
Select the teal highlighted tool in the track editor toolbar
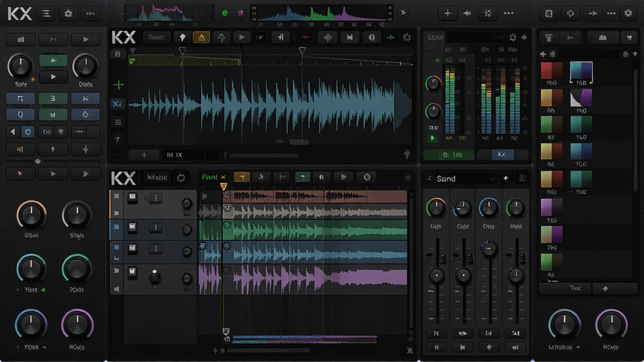(303, 177)
